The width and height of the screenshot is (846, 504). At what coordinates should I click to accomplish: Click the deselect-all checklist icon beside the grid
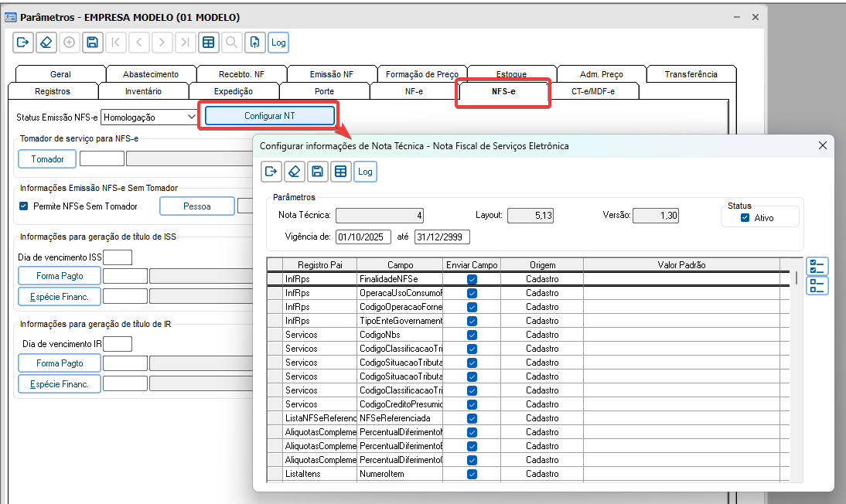coord(817,285)
